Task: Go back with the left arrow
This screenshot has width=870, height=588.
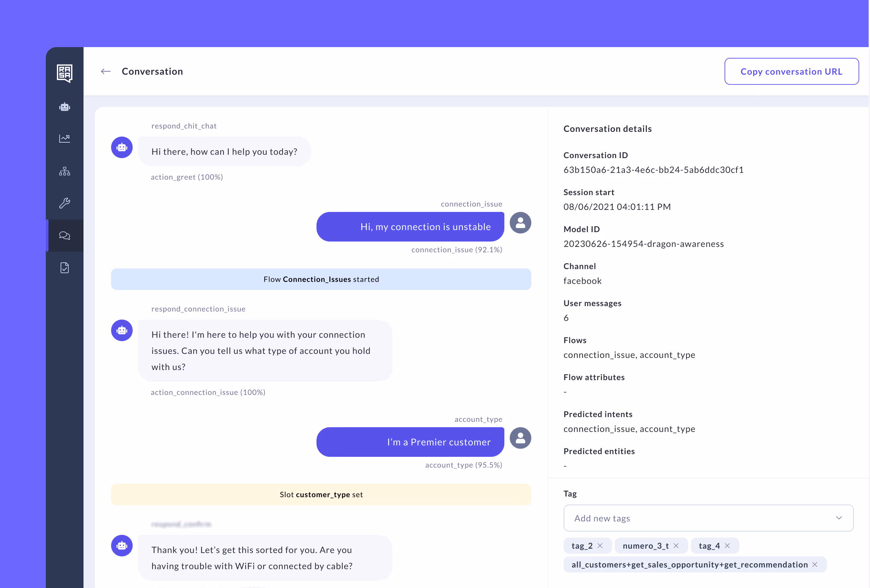Action: [106, 71]
